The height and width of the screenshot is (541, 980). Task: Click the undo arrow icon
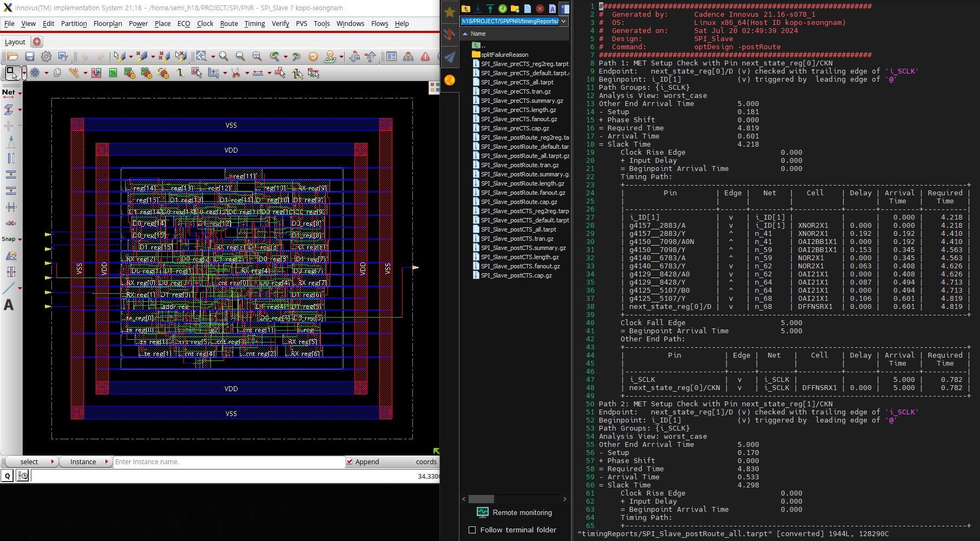click(84, 56)
